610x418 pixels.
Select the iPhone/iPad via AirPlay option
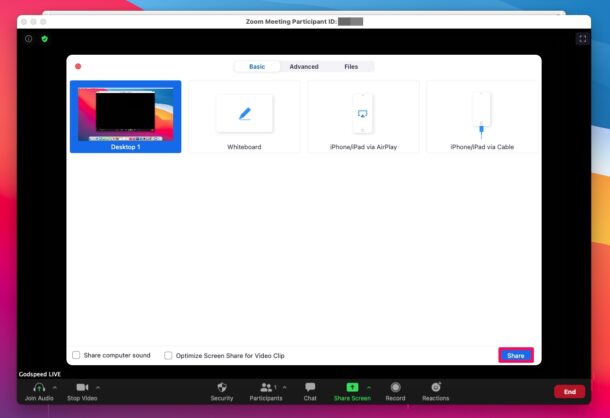363,116
